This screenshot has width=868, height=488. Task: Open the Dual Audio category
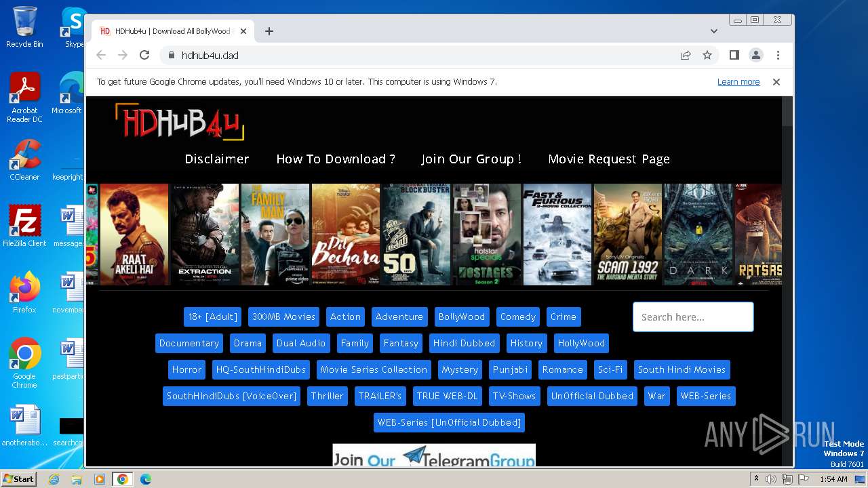301,344
